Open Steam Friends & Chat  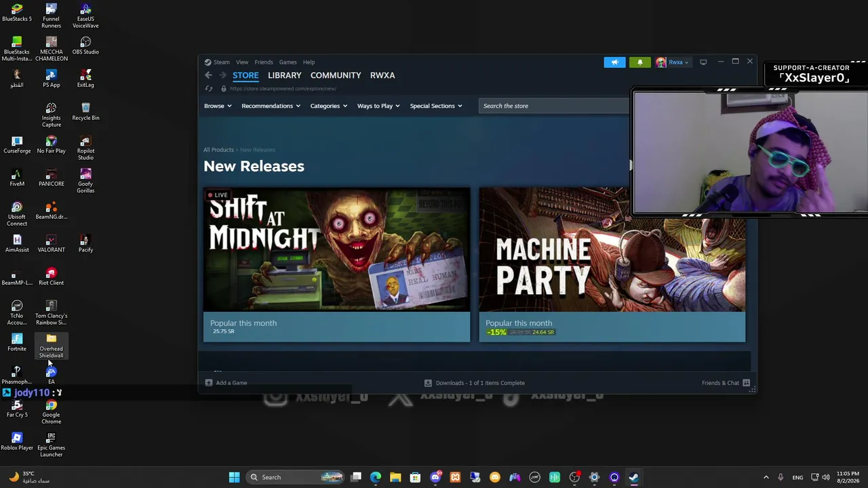726,383
